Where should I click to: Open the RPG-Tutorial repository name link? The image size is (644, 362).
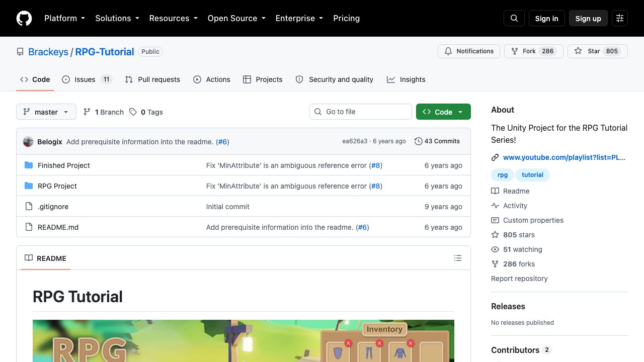point(105,52)
